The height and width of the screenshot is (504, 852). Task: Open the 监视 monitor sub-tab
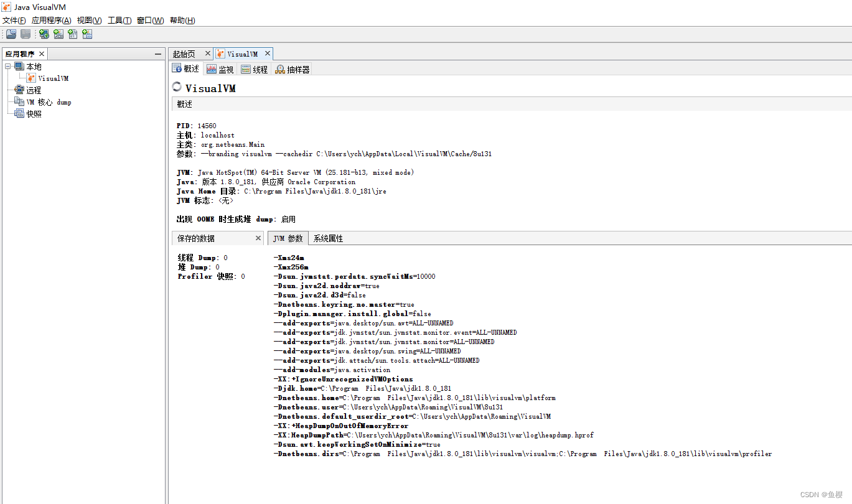[x=220, y=69]
